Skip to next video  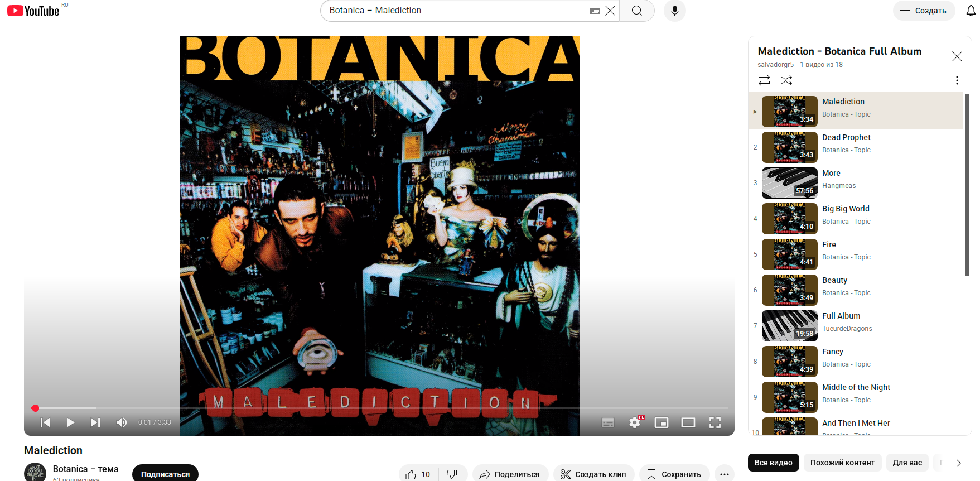[x=95, y=422]
